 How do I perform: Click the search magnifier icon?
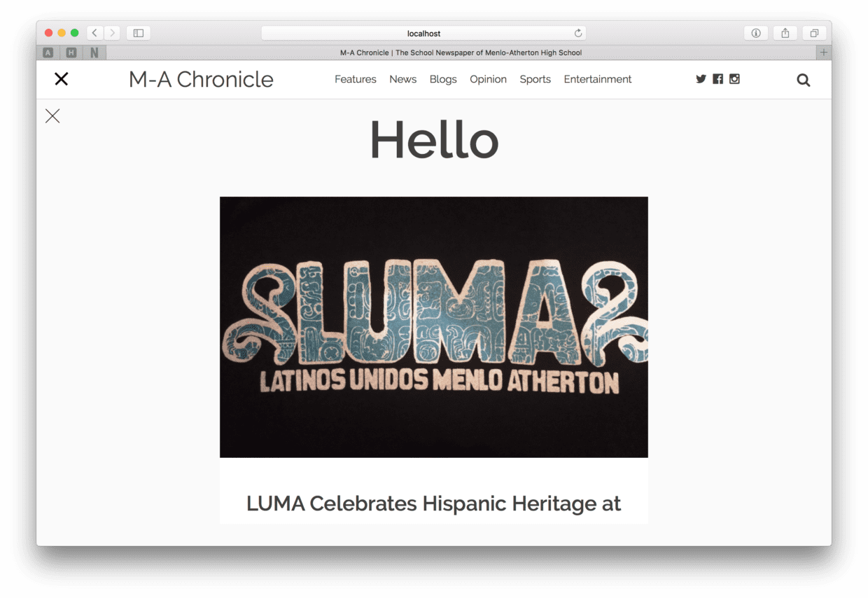pos(803,80)
